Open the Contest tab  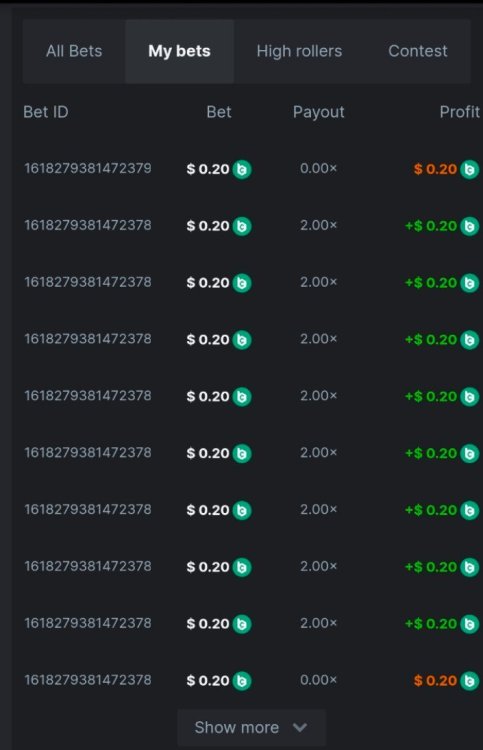(x=417, y=51)
